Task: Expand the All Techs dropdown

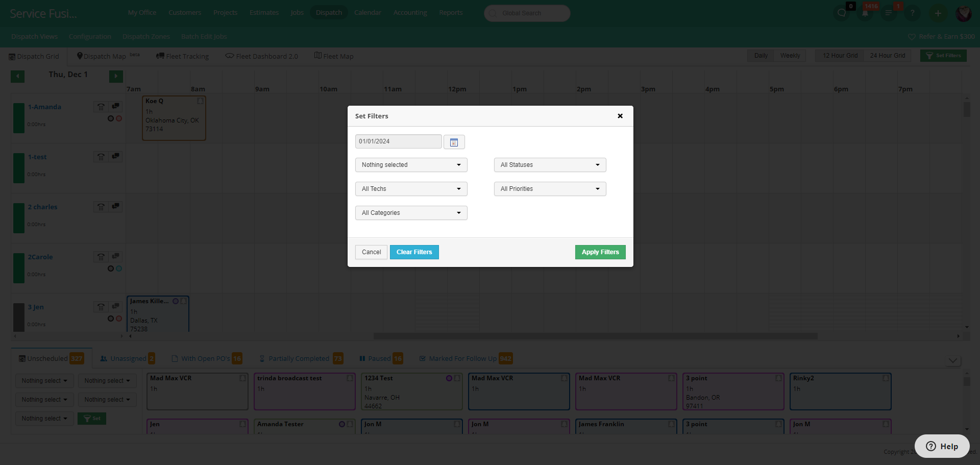Action: (x=411, y=189)
